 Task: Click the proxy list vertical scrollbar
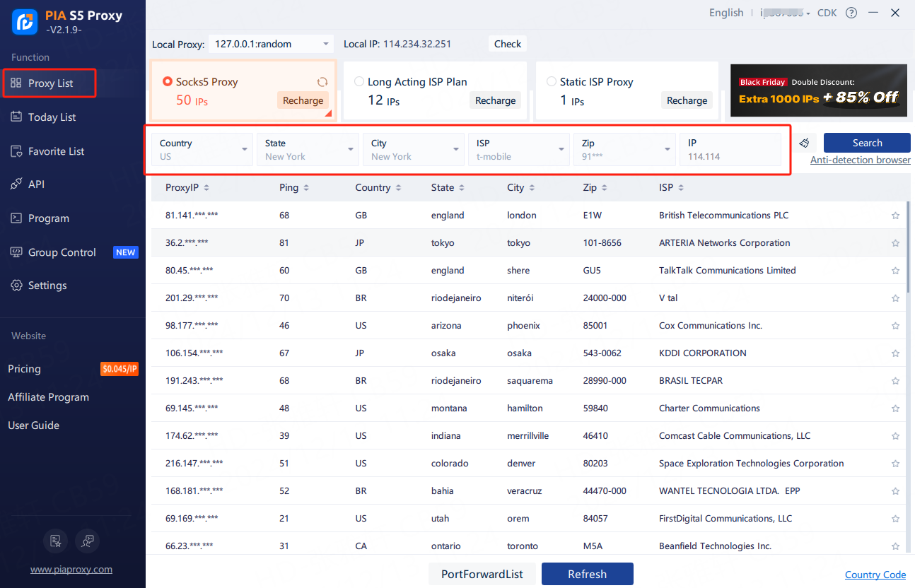click(909, 247)
